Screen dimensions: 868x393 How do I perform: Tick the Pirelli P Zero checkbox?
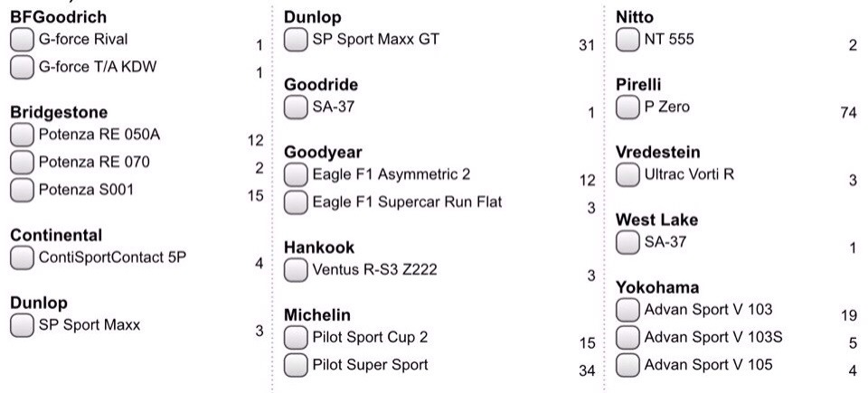click(627, 108)
